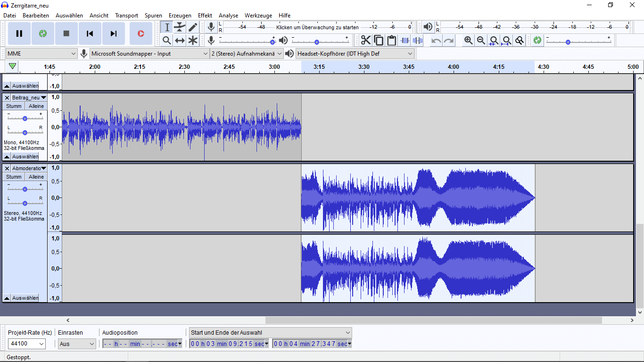Image resolution: width=644 pixels, height=362 pixels.
Task: Click Auswählen on the Beitrag_neu track
Action: point(25,156)
